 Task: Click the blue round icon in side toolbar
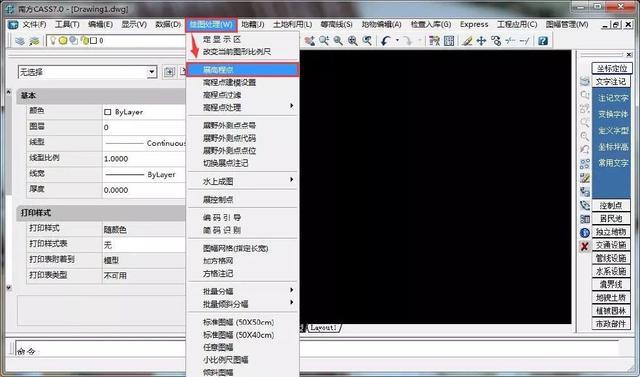[x=585, y=233]
